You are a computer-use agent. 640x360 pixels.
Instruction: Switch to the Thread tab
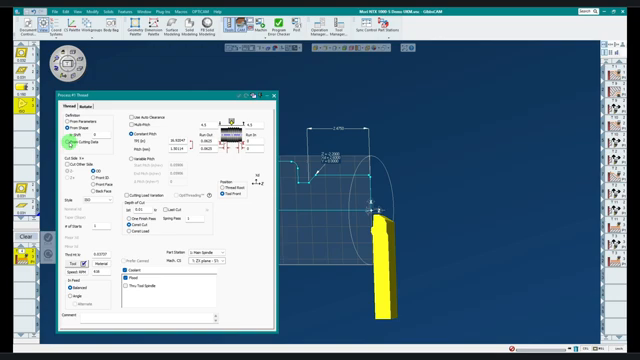69,106
